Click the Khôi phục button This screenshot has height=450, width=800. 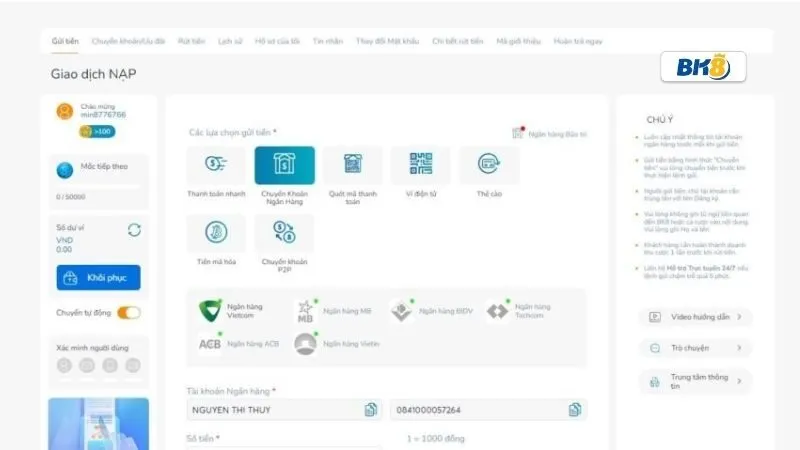coord(99,278)
